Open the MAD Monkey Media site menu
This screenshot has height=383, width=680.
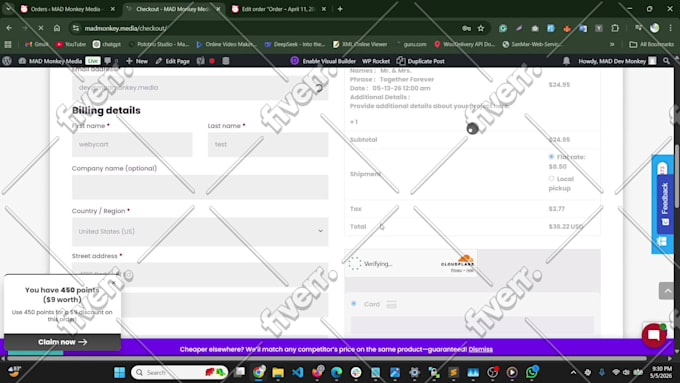coord(50,61)
